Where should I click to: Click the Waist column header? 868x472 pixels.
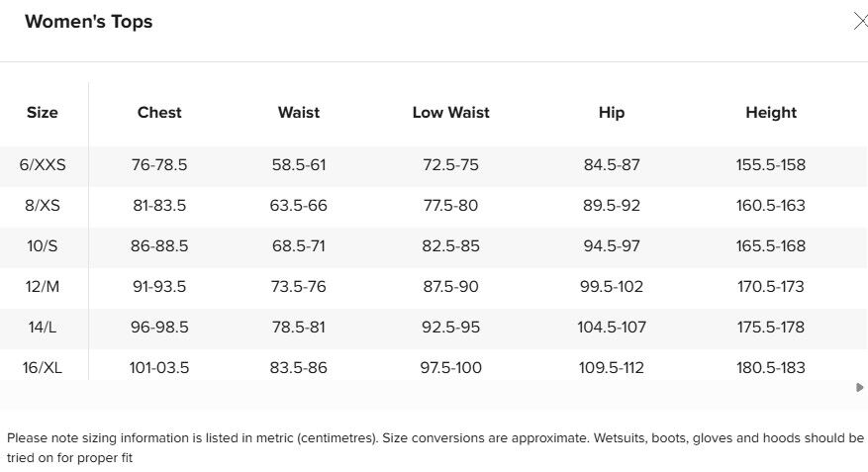(x=299, y=113)
